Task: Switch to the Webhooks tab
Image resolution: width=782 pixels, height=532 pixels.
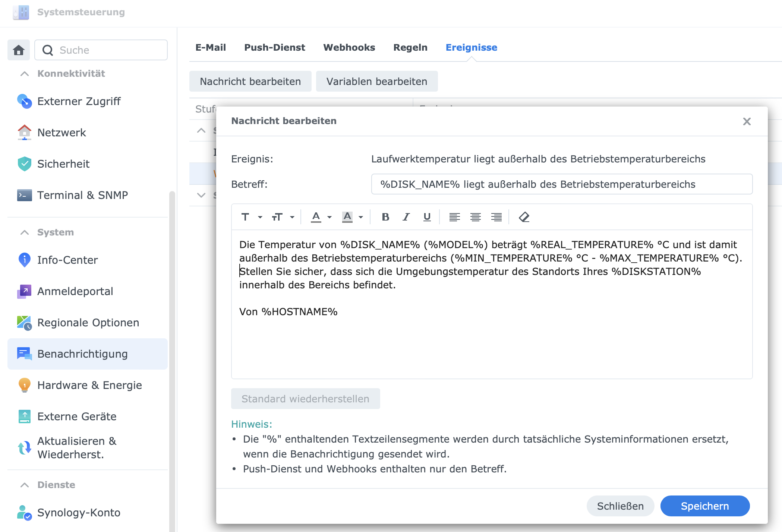Action: point(349,47)
